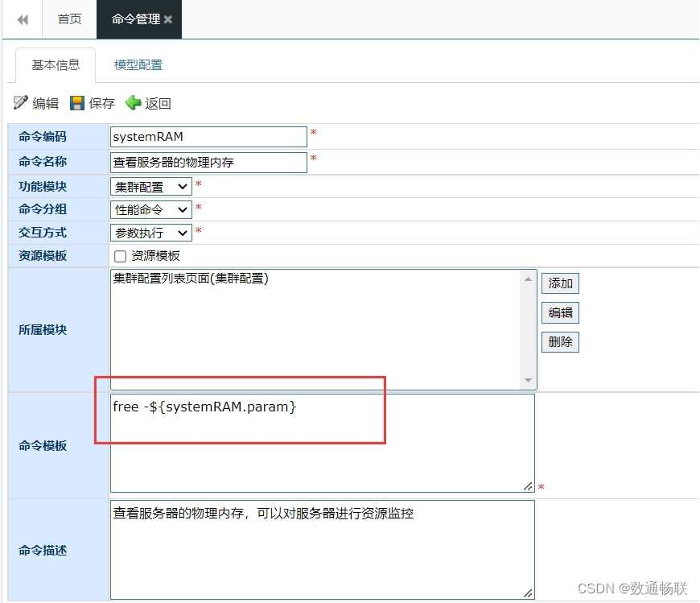Click the green arrow 返回 icon

tap(133, 103)
